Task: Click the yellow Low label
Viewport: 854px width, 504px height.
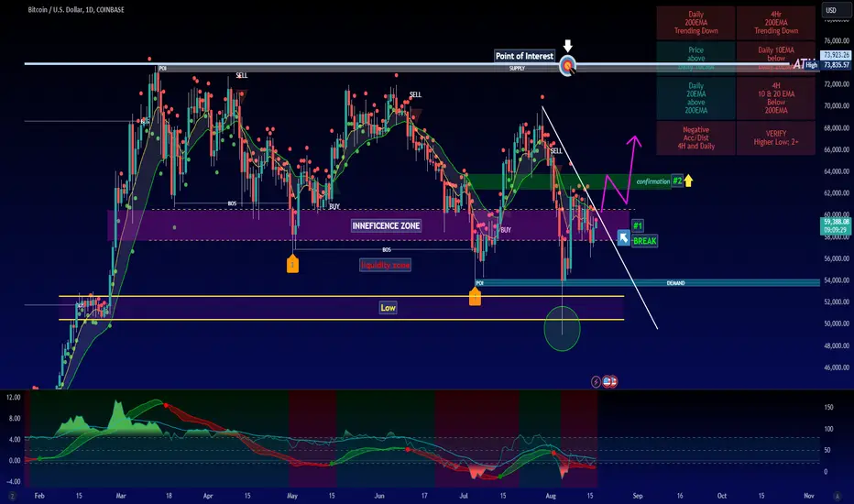Action: pos(388,308)
